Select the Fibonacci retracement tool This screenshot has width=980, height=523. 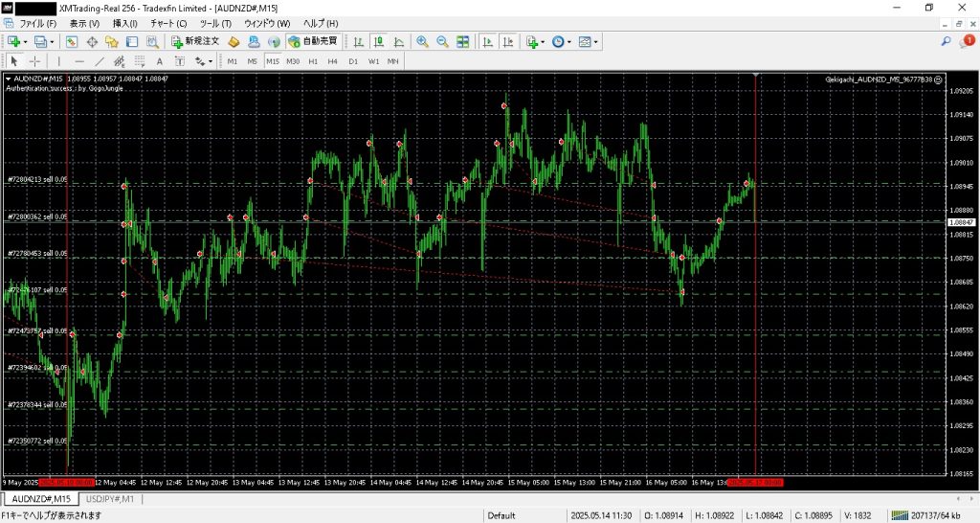[140, 61]
